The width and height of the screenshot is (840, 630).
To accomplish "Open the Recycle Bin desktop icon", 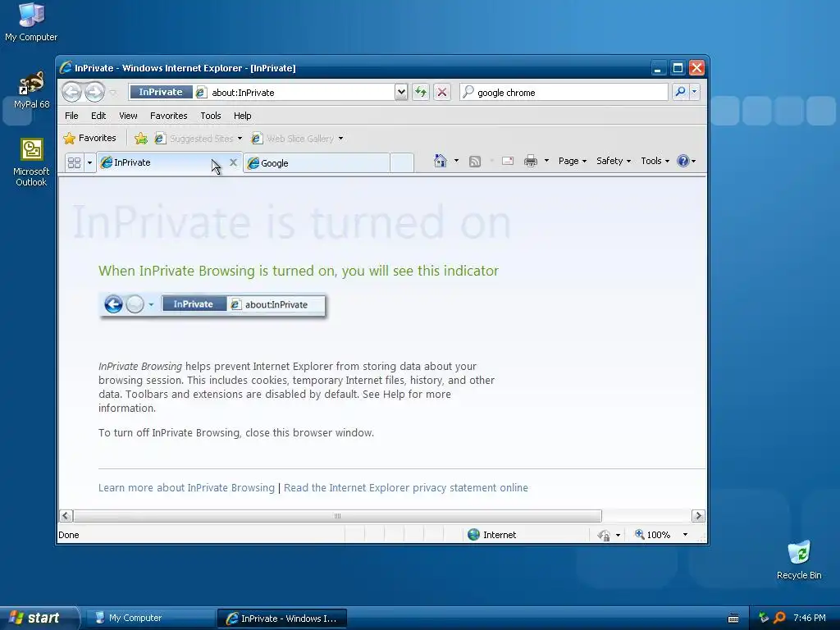I will [799, 559].
